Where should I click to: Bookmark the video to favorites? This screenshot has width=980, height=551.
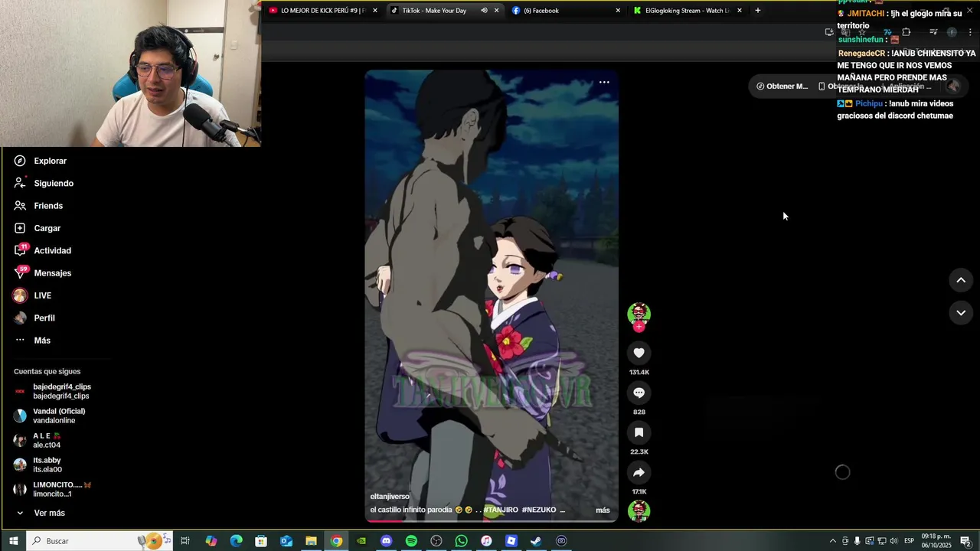pos(639,432)
